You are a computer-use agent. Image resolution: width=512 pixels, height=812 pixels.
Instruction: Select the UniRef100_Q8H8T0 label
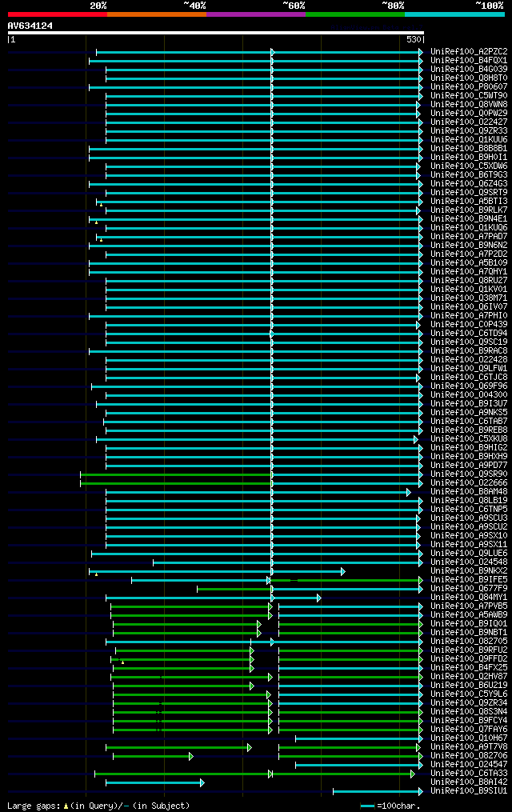point(469,78)
